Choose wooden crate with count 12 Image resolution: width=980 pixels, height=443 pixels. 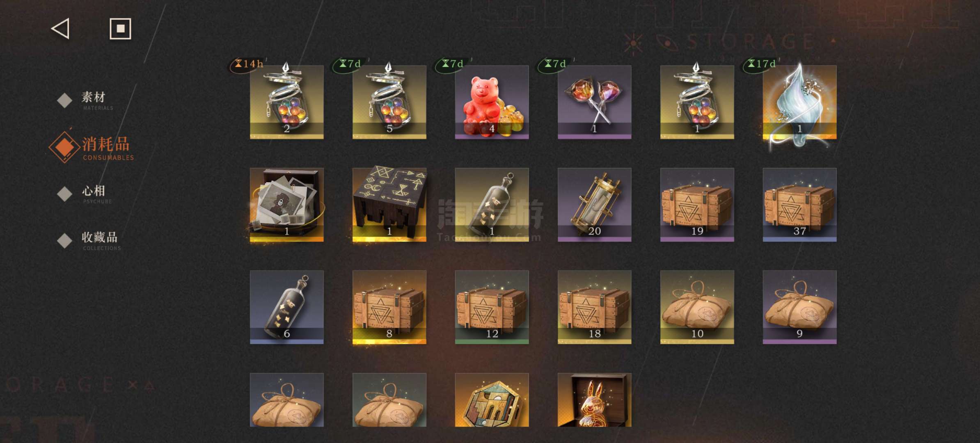492,307
